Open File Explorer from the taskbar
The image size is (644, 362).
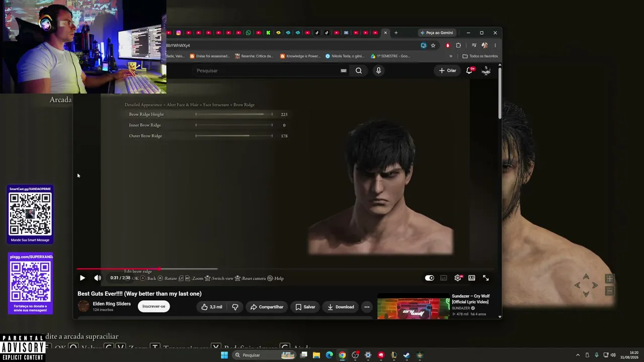point(316,355)
